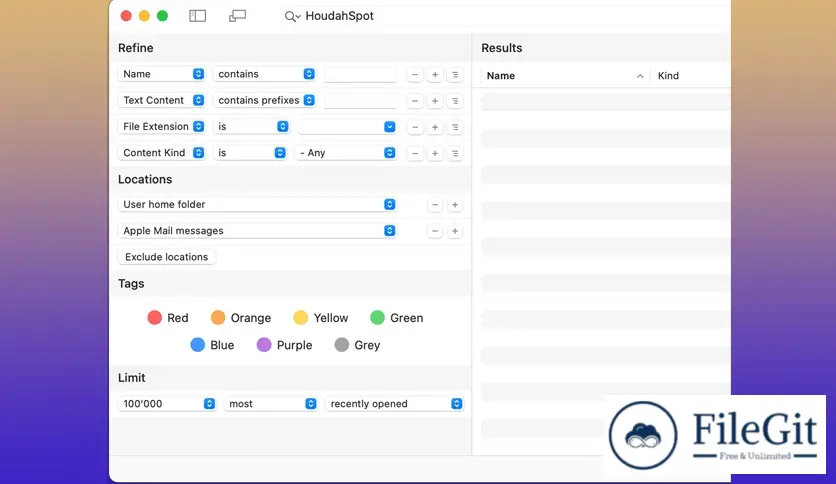Screen dimensions: 836x484
Task: Open the 'most' limit dropdown
Action: (271, 404)
